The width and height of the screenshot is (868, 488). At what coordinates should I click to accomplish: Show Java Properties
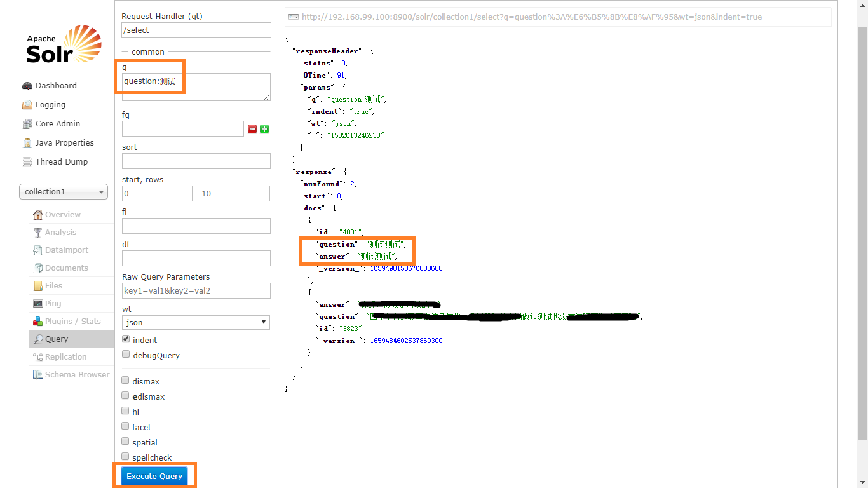pos(65,143)
